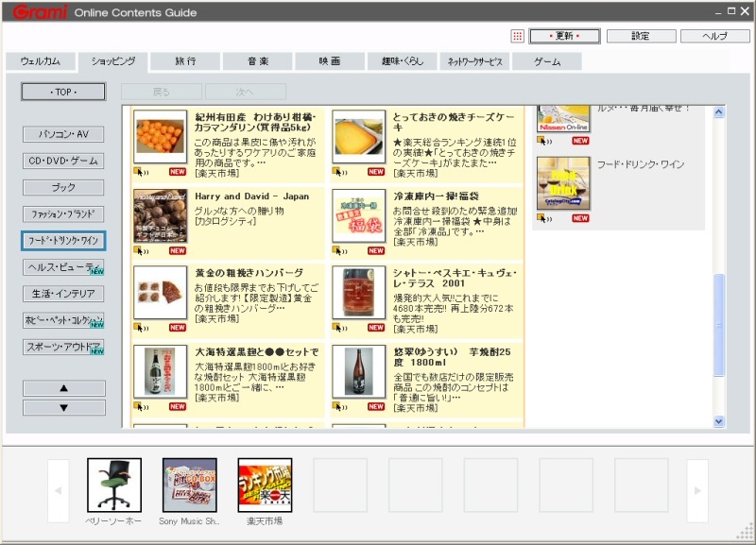Switch to the 音楽 tab
The width and height of the screenshot is (756, 545).
click(x=258, y=61)
